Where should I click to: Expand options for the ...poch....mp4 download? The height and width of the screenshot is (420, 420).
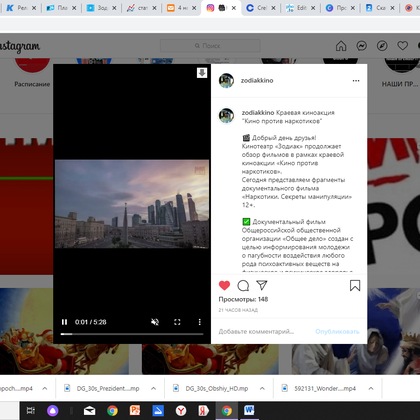pos(45,388)
